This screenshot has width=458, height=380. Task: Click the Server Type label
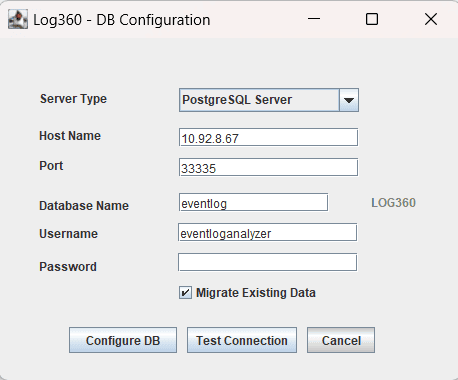tap(73, 99)
